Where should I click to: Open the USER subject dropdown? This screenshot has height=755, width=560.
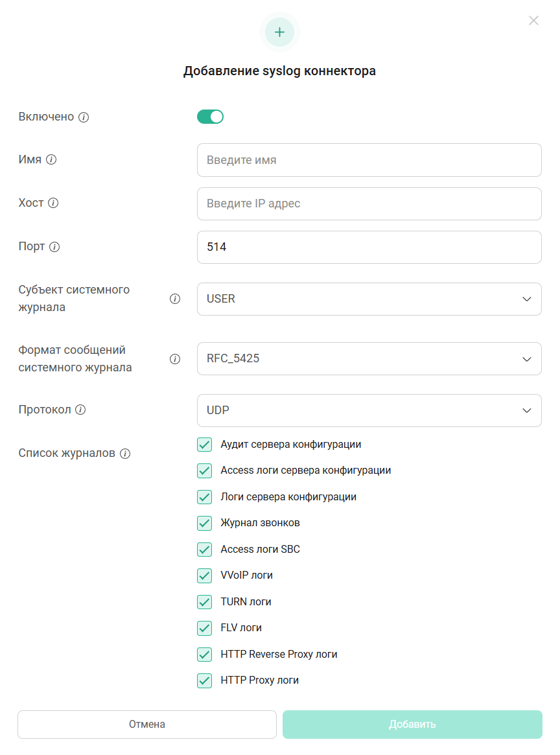pos(369,299)
